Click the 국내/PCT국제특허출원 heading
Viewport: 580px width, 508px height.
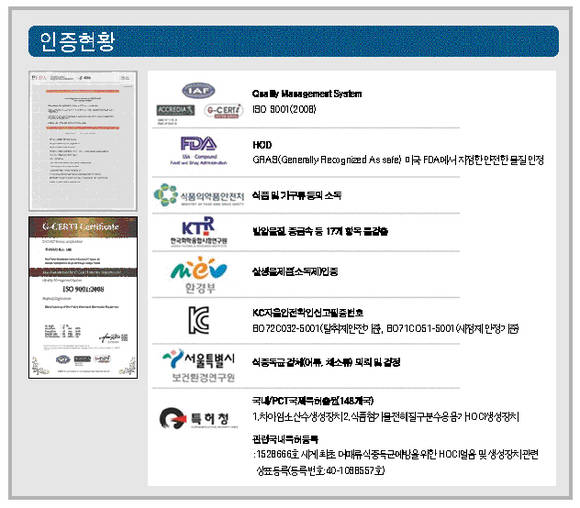313,401
